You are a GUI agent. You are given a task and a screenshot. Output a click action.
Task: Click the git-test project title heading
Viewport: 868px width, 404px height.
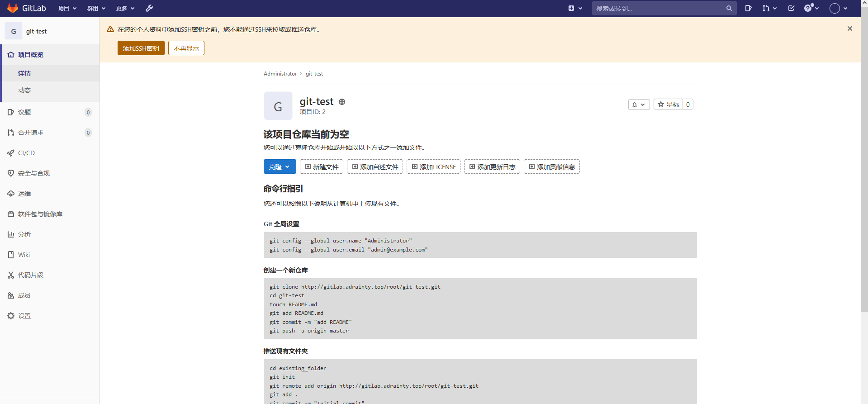tap(317, 101)
